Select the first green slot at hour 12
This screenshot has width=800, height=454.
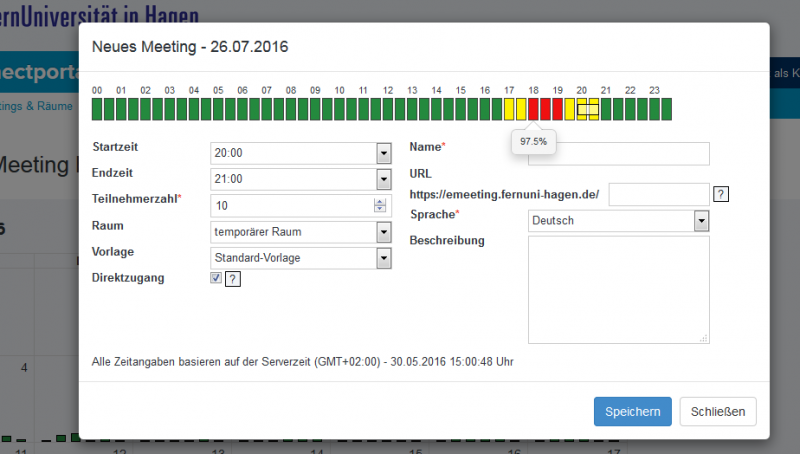[388, 109]
